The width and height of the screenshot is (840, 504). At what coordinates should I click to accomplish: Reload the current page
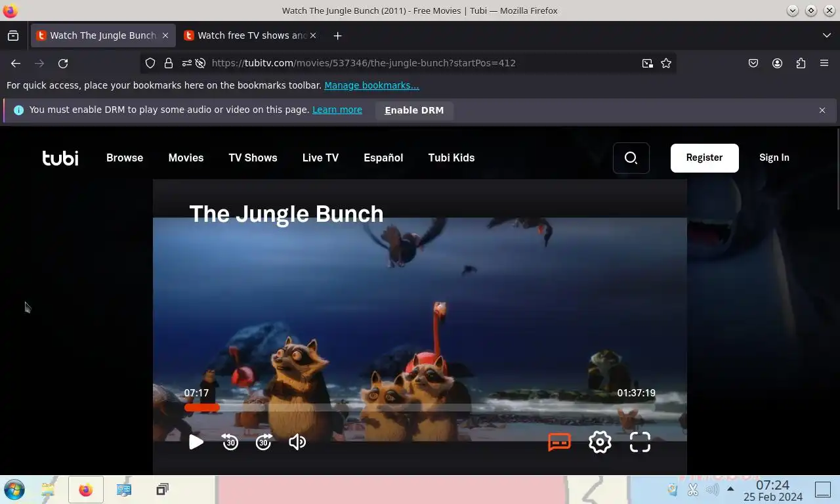pos(63,63)
